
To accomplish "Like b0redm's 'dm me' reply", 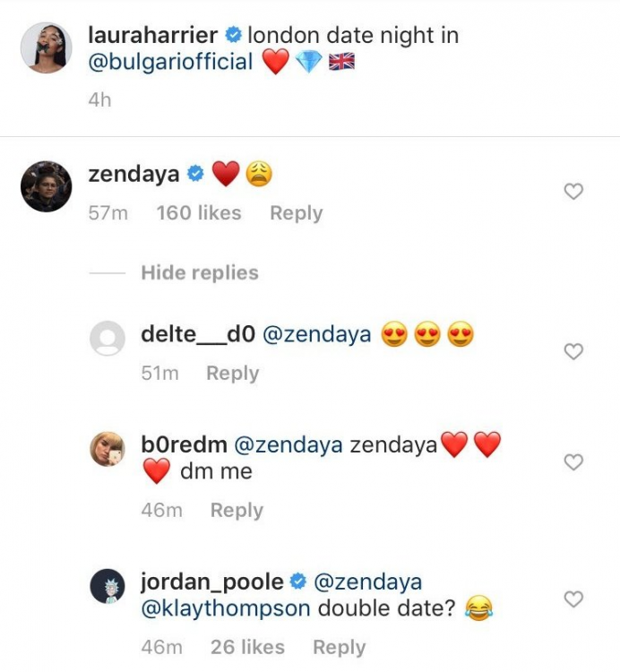I will [x=573, y=461].
